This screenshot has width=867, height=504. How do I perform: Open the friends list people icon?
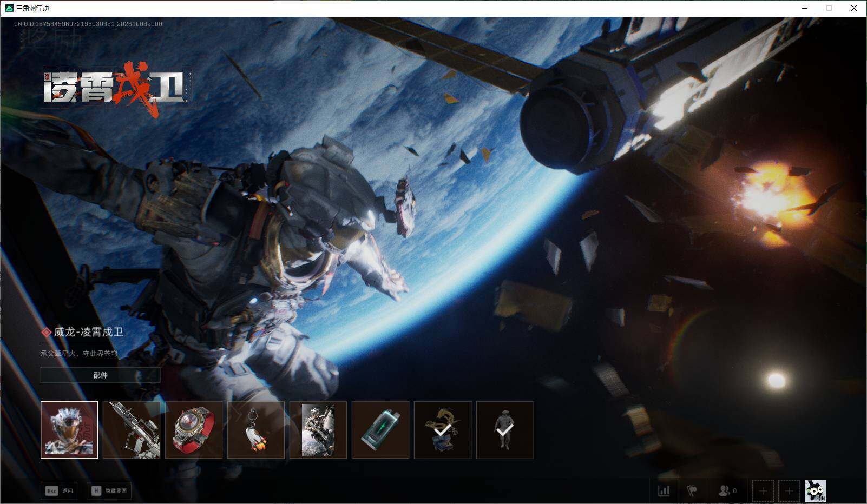[727, 491]
